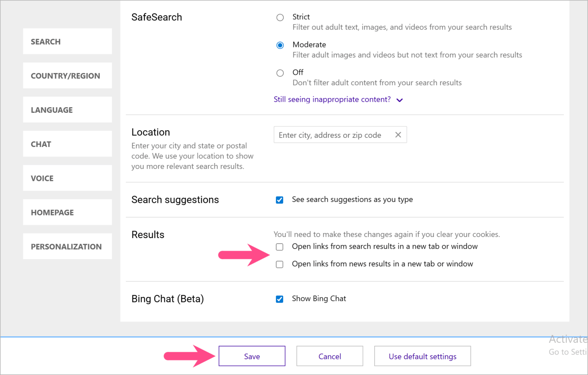Enable opening news result links in new tab
This screenshot has width=588, height=375.
point(279,264)
